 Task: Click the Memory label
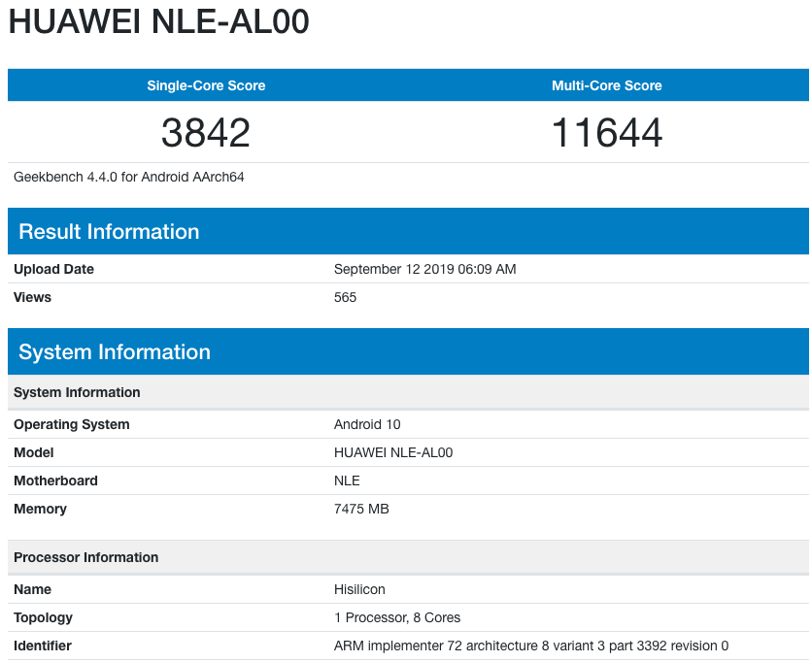click(40, 509)
